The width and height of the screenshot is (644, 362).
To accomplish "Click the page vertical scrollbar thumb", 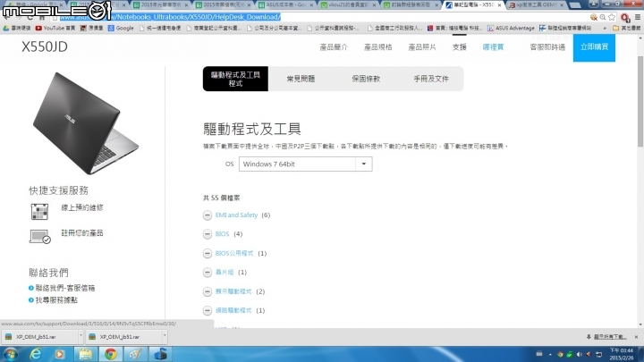I will [x=640, y=101].
